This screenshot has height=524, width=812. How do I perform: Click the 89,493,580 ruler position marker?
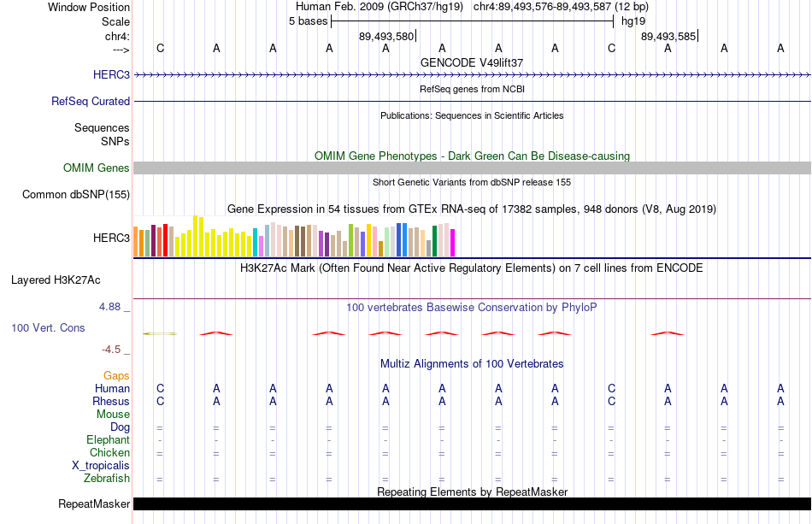387,36
